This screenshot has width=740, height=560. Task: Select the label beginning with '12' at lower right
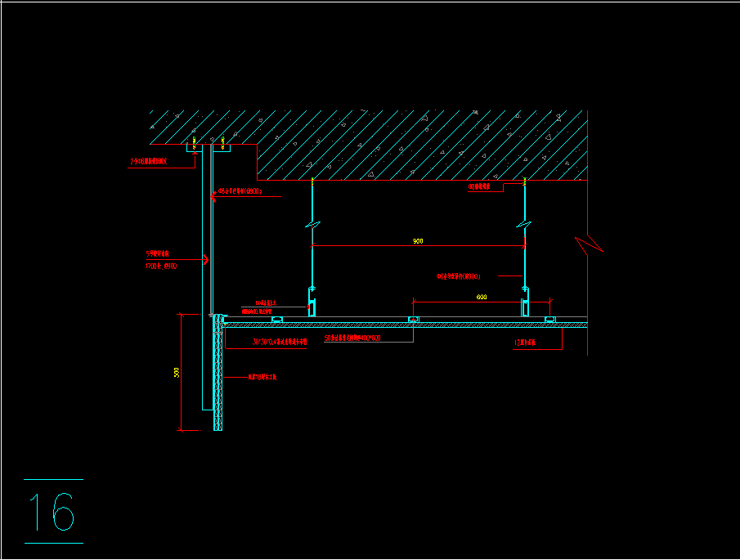[x=525, y=343]
